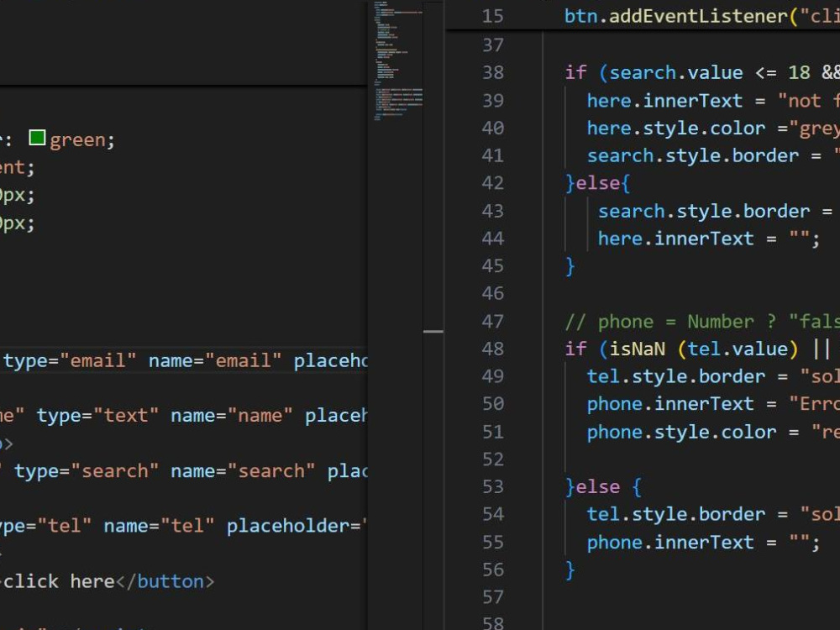Click here.innerText on line 39

point(664,100)
